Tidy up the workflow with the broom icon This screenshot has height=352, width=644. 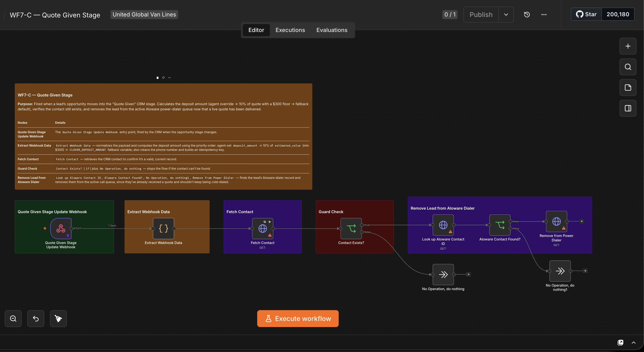point(58,319)
